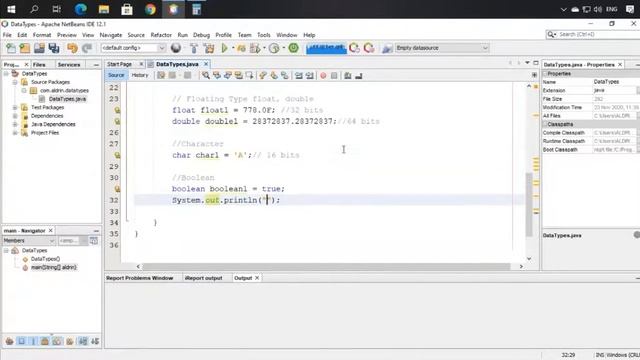The image size is (640, 360).
Task: Expand the Java Dependencies node
Action: 15,124
